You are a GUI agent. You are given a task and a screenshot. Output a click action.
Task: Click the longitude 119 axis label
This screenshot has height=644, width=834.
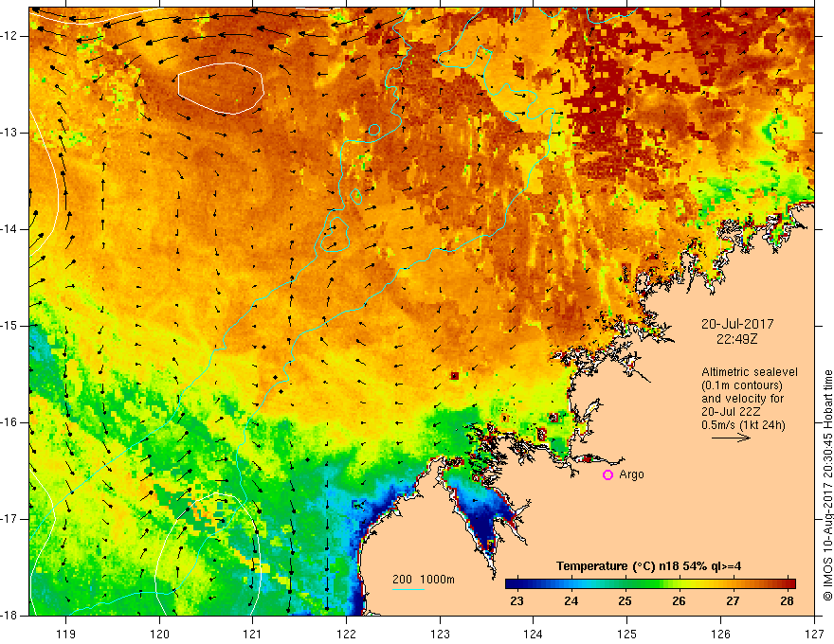coord(66,634)
